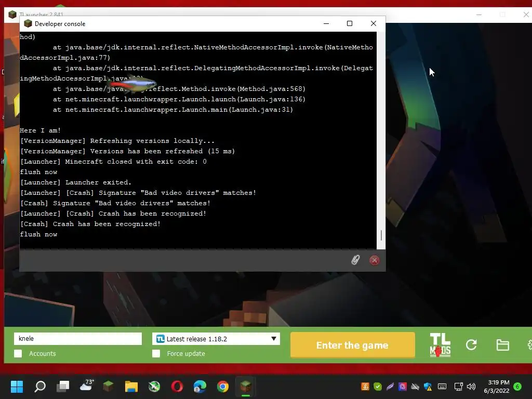This screenshot has width=532, height=399.
Task: Focus the username field containing knele
Action: (x=78, y=339)
